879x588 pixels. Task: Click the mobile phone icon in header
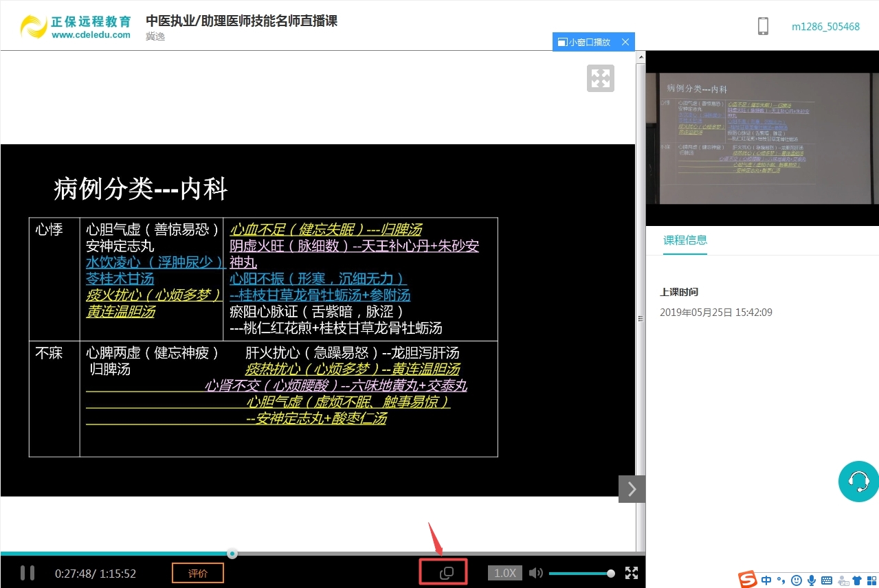point(763,26)
